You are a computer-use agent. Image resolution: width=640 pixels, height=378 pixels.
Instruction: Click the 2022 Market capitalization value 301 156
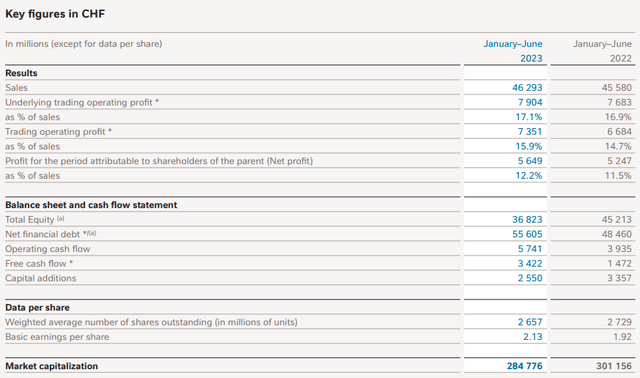[x=613, y=366]
